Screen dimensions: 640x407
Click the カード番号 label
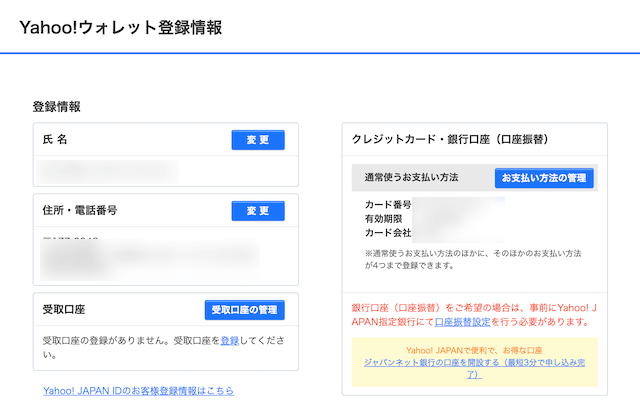coord(387,204)
